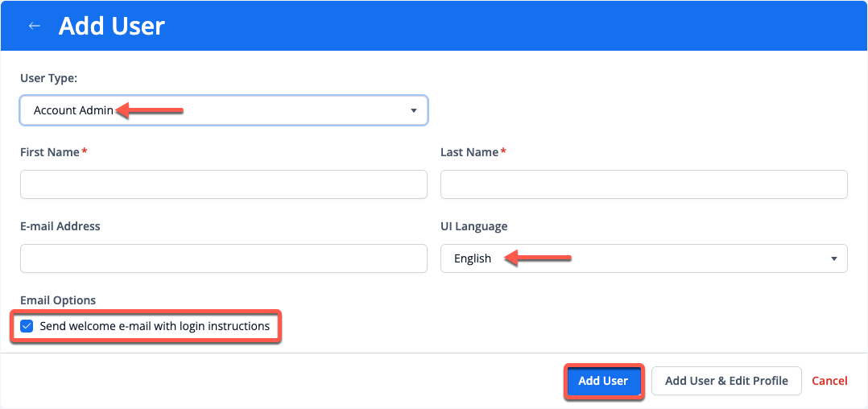868x409 pixels.
Task: Click the 'User Type:' field label
Action: point(48,78)
